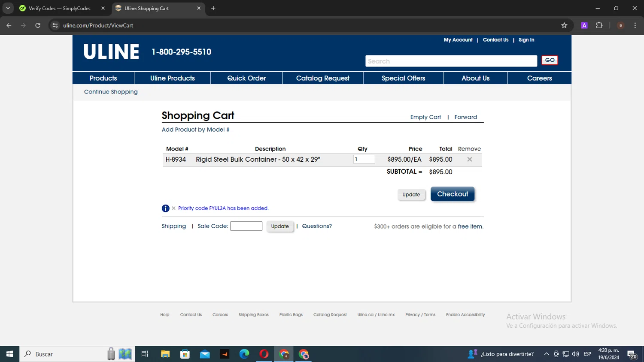This screenshot has height=362, width=644.
Task: Bookmark this page with star icon
Action: pyautogui.click(x=564, y=25)
